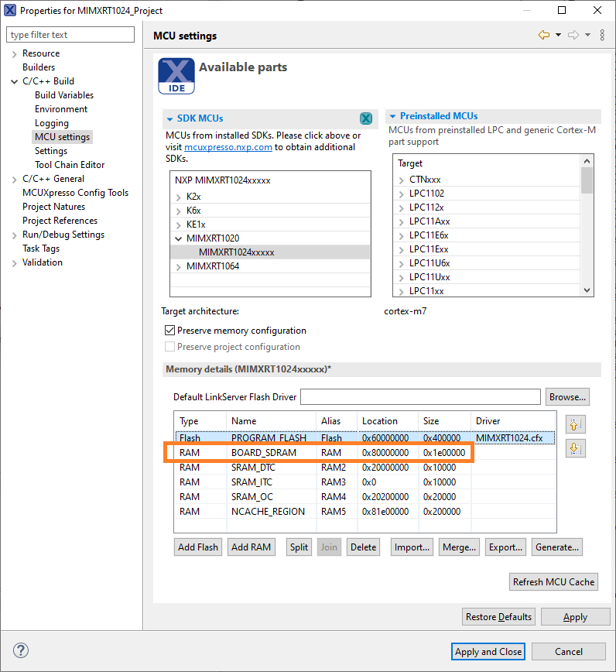Click in the type filter text field
The height and width of the screenshot is (672, 616).
click(x=70, y=35)
